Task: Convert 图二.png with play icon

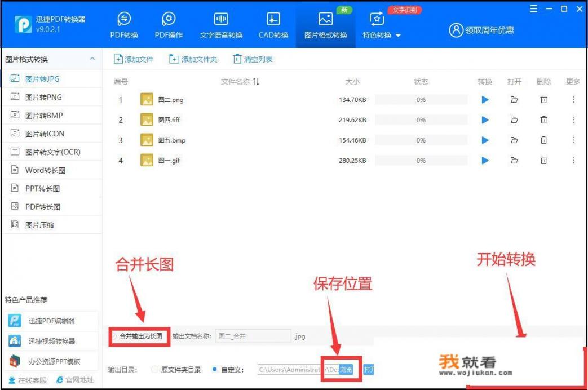Action: [485, 100]
